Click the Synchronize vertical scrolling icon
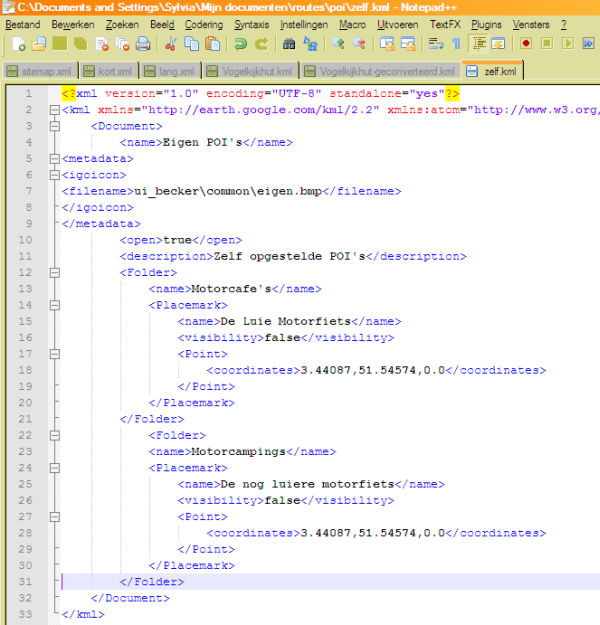Screen dimensions: 600x625 [x=387, y=44]
